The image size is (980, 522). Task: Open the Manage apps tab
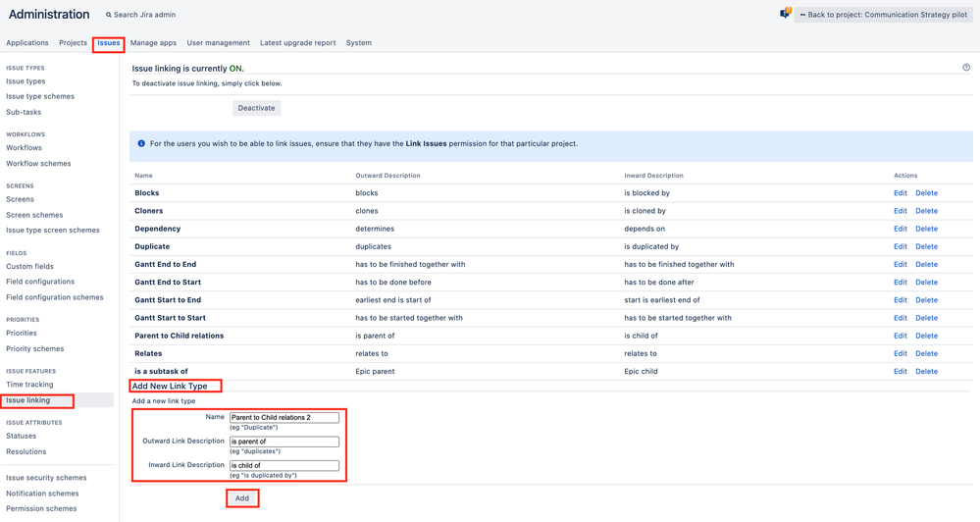pos(153,43)
